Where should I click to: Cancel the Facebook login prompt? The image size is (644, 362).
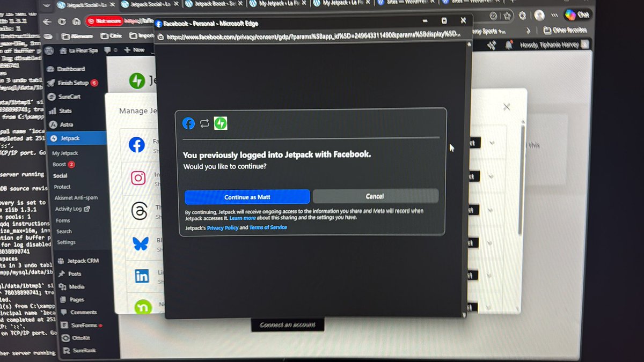pos(375,196)
